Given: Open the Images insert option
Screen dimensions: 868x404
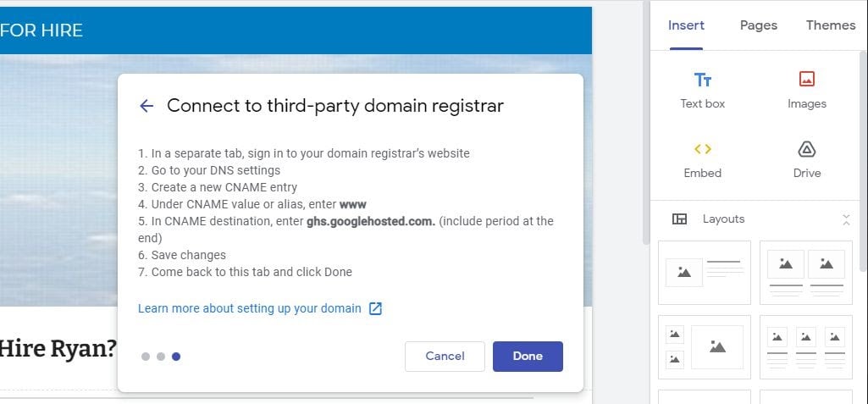Looking at the screenshot, I should (x=806, y=89).
